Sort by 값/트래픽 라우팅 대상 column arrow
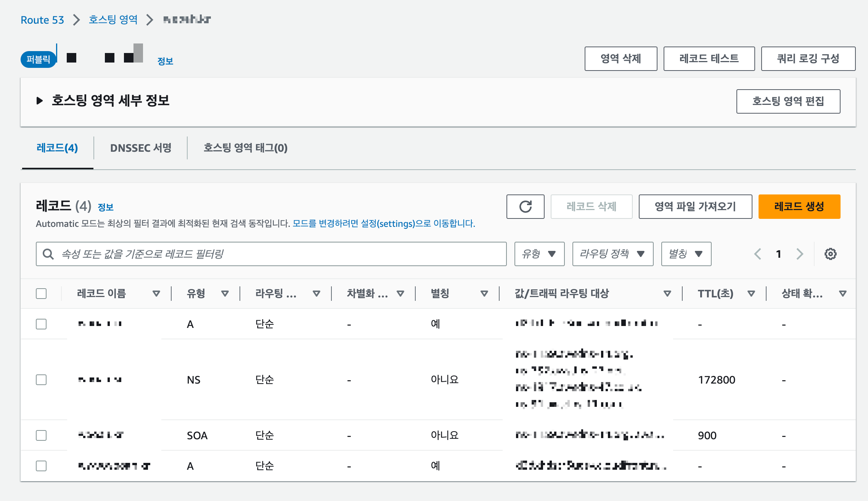 coord(667,294)
